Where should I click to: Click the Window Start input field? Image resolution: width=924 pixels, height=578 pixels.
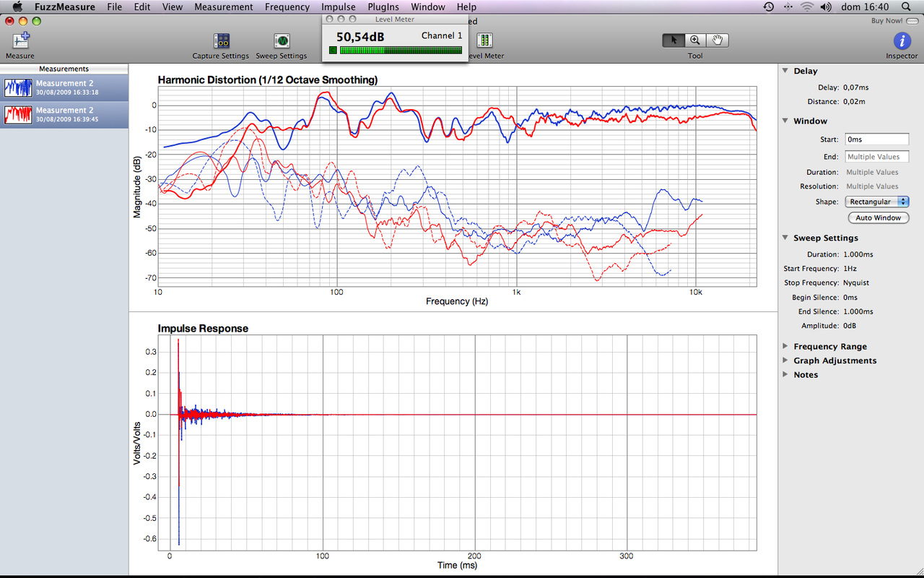coord(877,139)
